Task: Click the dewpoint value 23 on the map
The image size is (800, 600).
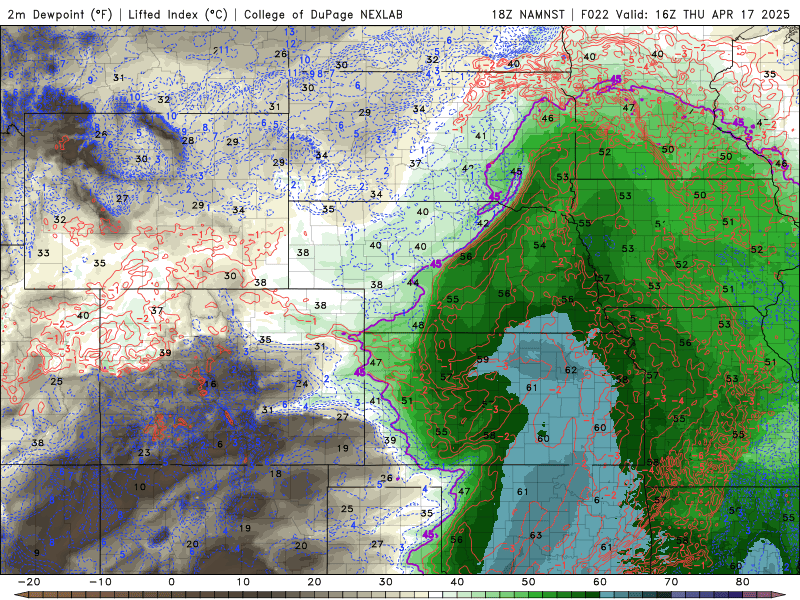Action: 144,452
